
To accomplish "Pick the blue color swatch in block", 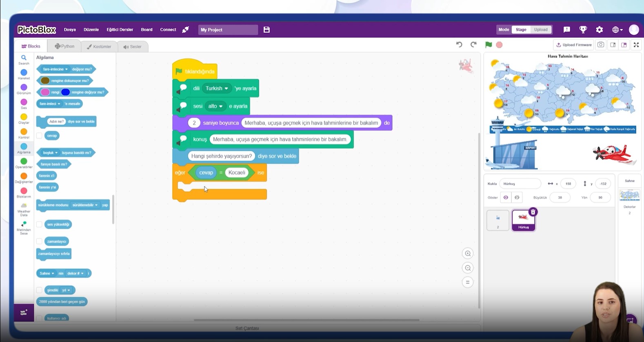I will click(66, 92).
